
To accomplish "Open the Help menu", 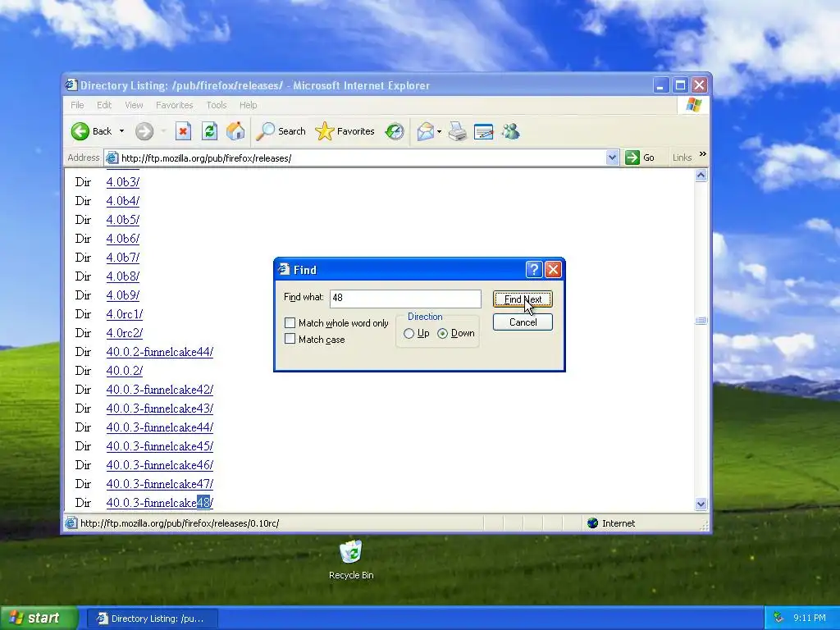I will click(248, 105).
